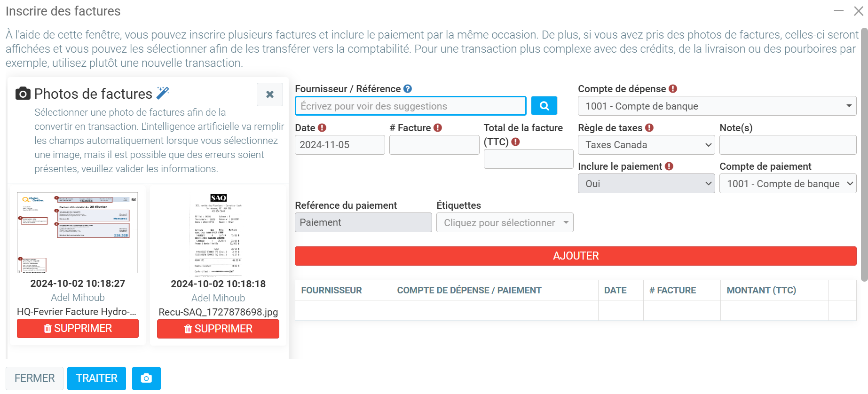Click the warning icon beside Inclure le paiement
868x394 pixels.
click(669, 166)
